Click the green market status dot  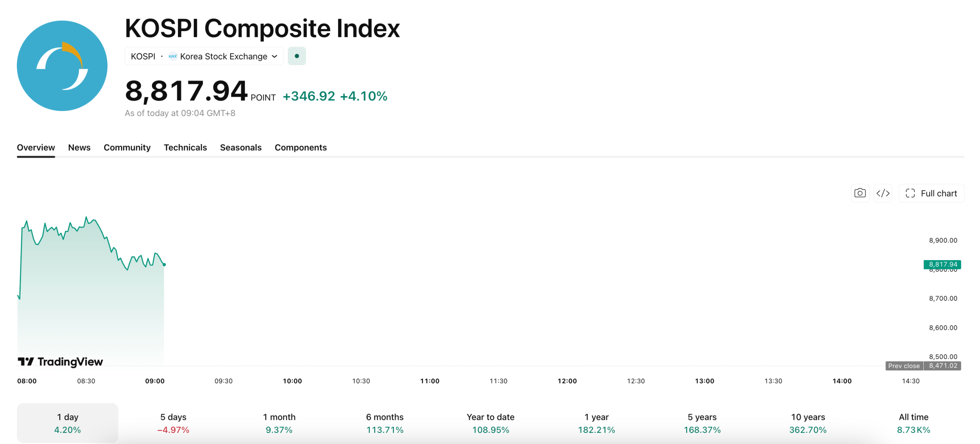297,56
